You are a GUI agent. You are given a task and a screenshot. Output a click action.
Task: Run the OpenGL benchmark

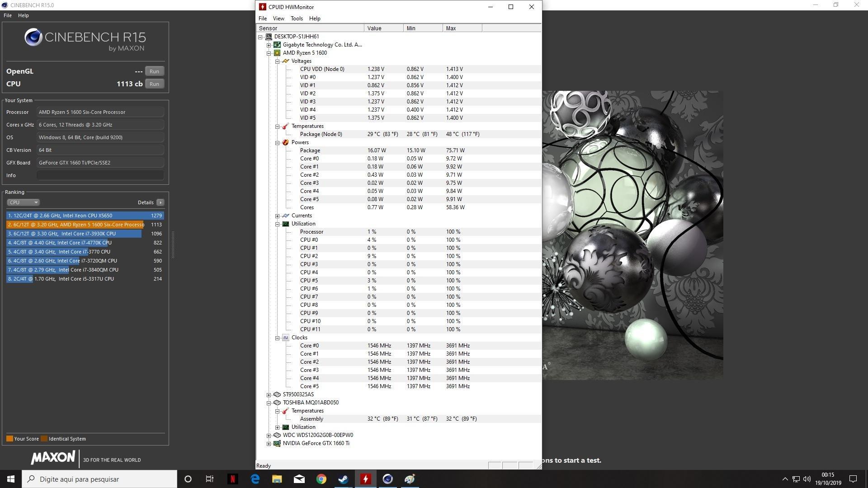[x=154, y=71]
